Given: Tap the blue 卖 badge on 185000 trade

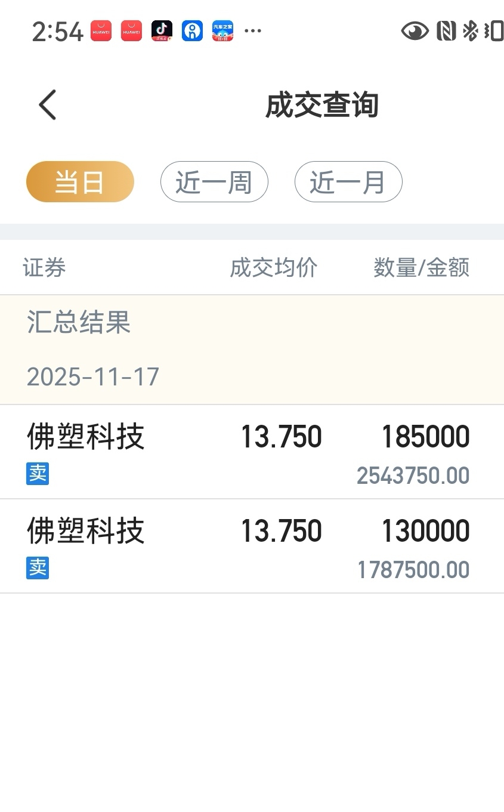Looking at the screenshot, I should tap(38, 474).
